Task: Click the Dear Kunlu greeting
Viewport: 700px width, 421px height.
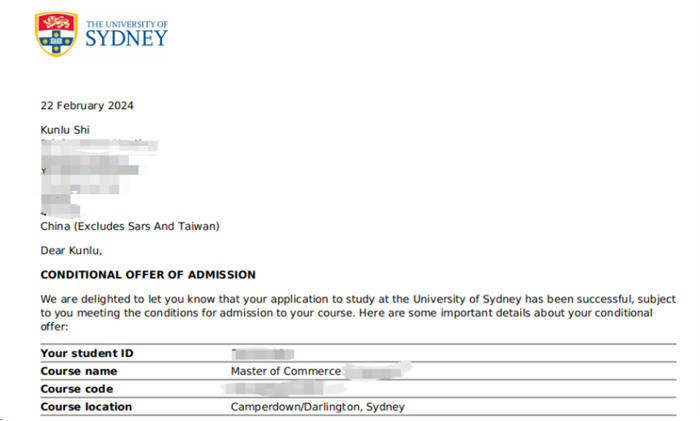Action: (x=71, y=250)
